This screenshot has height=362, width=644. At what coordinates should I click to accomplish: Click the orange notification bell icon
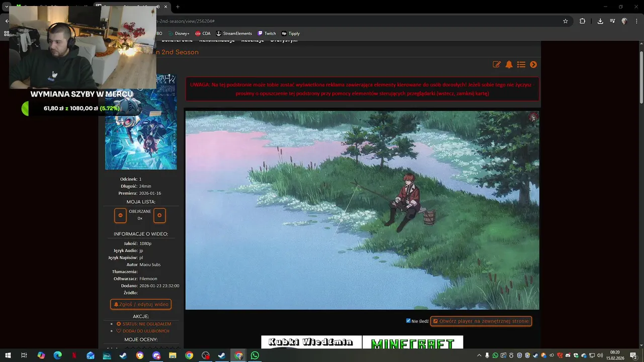tap(509, 64)
